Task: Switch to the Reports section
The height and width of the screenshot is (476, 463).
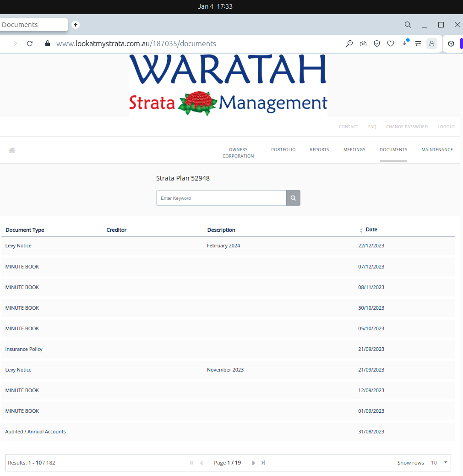Action: 319,150
